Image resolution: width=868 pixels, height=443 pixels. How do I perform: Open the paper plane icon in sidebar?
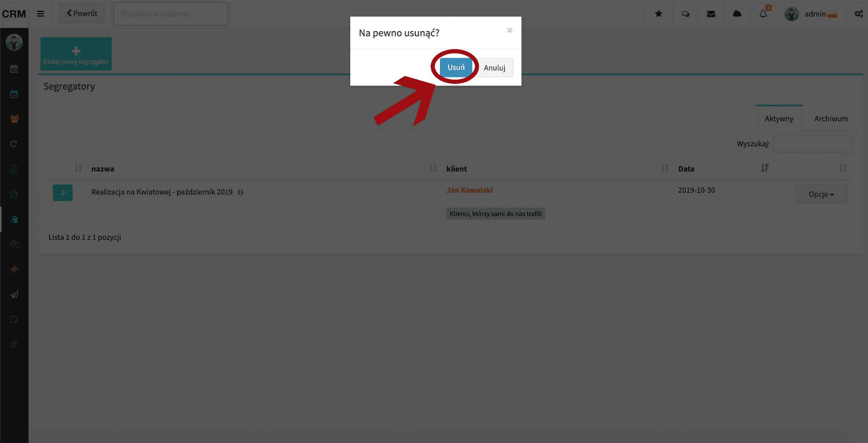[x=14, y=294]
